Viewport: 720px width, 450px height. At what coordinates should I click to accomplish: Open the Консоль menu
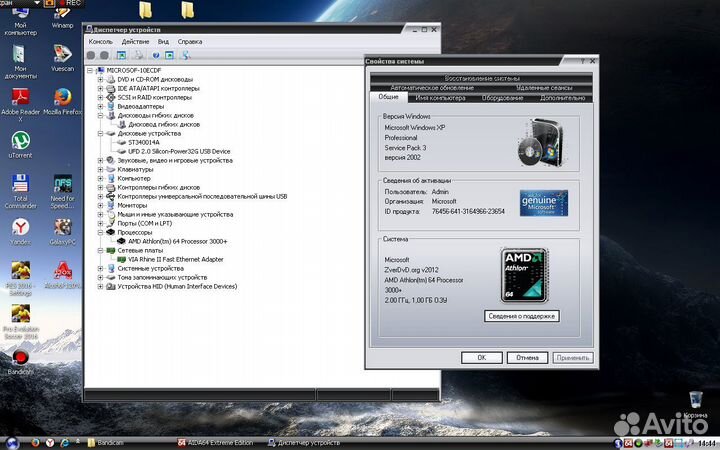tap(101, 41)
